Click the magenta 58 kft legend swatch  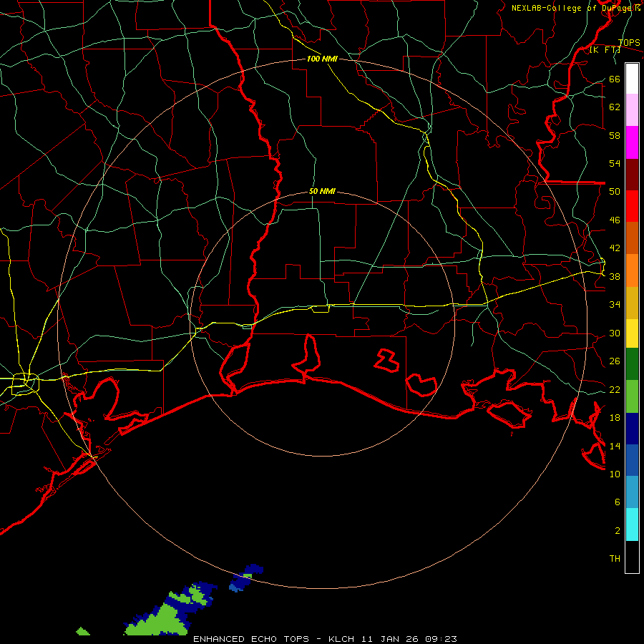632,142
